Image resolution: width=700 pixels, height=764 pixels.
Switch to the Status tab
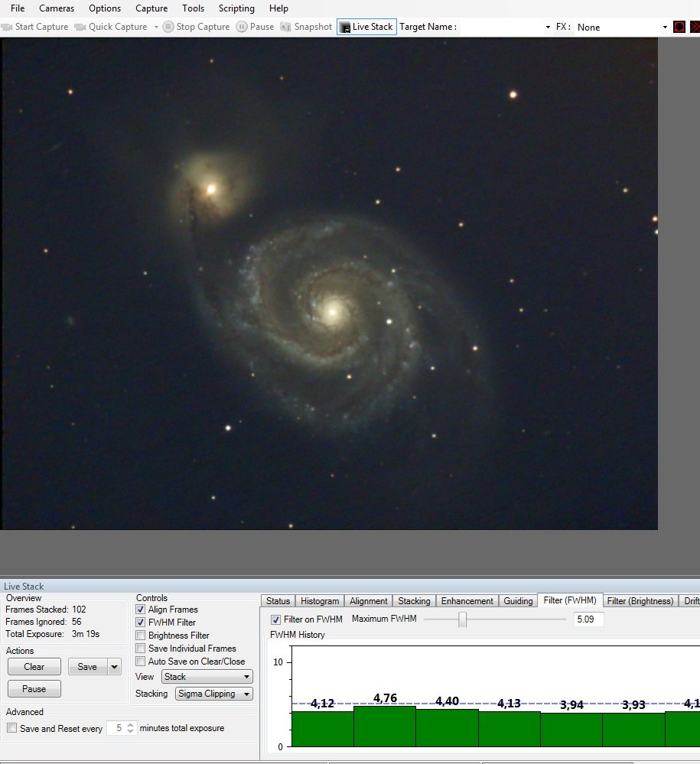(278, 601)
